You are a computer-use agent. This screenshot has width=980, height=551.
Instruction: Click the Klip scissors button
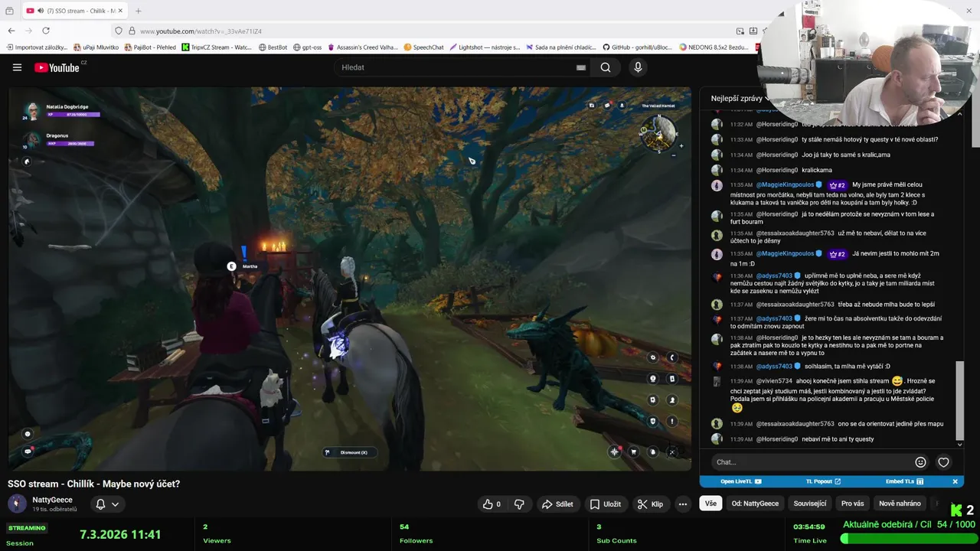point(650,504)
